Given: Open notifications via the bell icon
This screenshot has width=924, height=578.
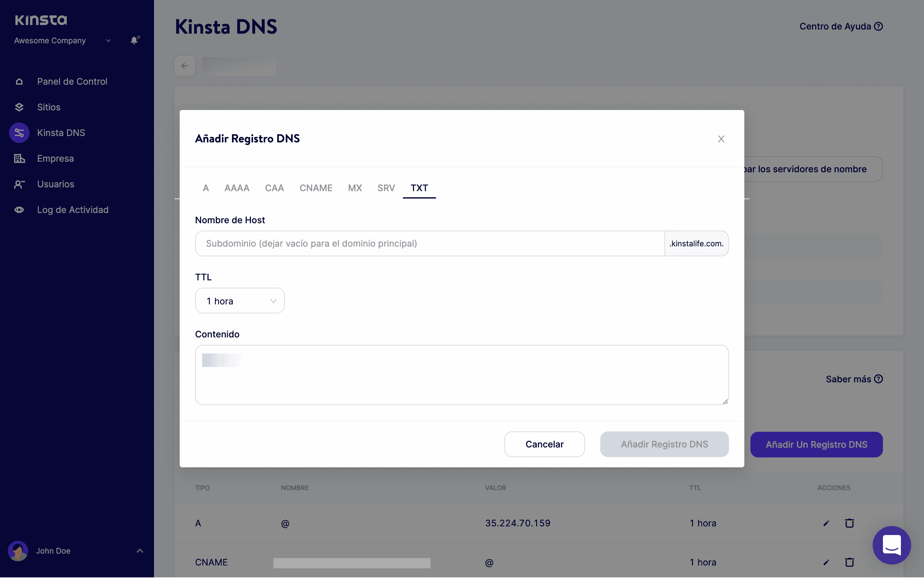Looking at the screenshot, I should point(133,40).
